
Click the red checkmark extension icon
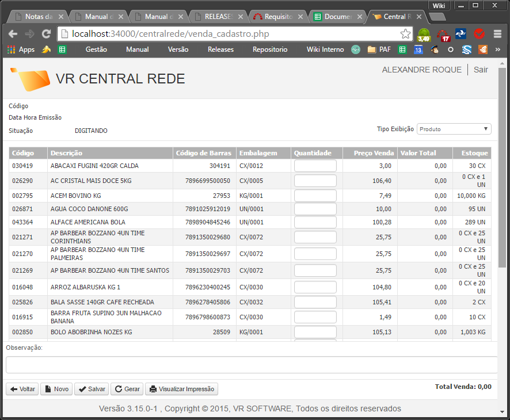(x=479, y=33)
